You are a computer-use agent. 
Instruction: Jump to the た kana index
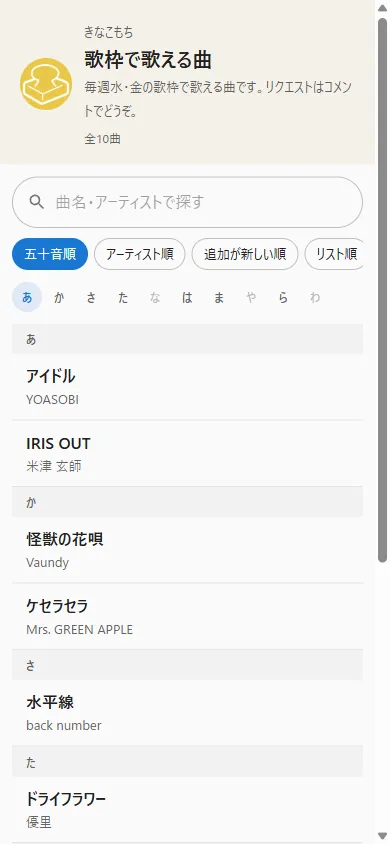(x=123, y=298)
